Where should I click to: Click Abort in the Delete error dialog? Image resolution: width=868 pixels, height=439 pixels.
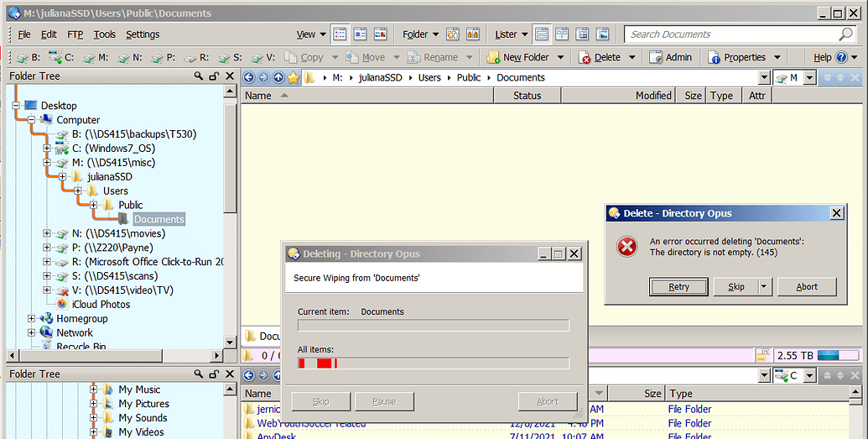click(x=807, y=287)
